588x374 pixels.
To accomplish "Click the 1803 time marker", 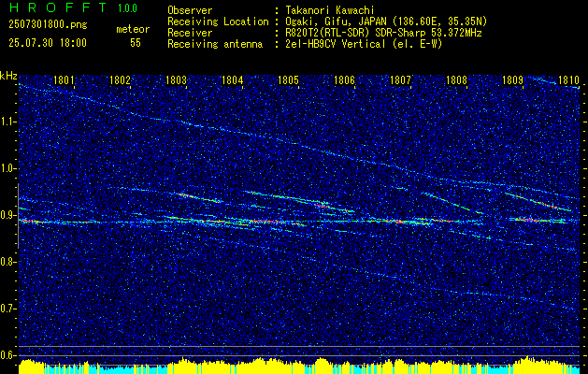I will pos(177,80).
